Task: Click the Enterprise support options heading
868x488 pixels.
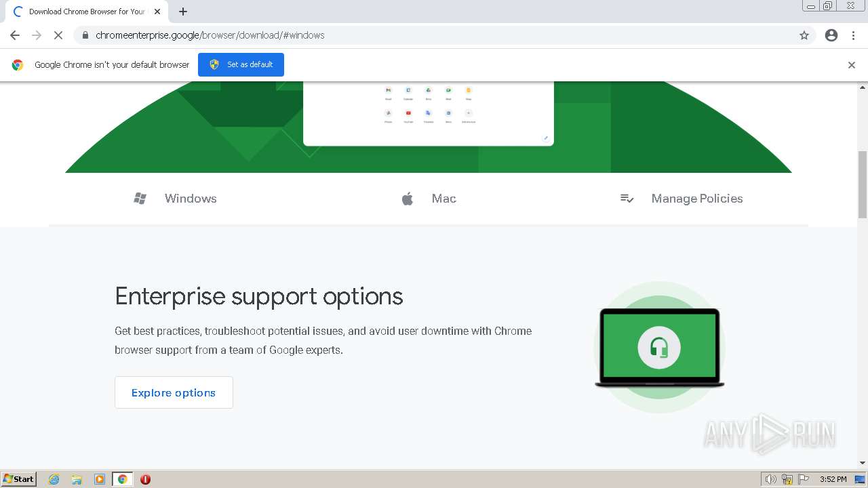Action: (x=259, y=296)
